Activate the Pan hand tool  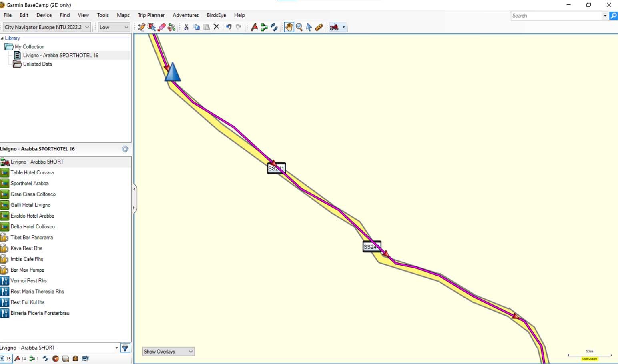click(x=289, y=27)
